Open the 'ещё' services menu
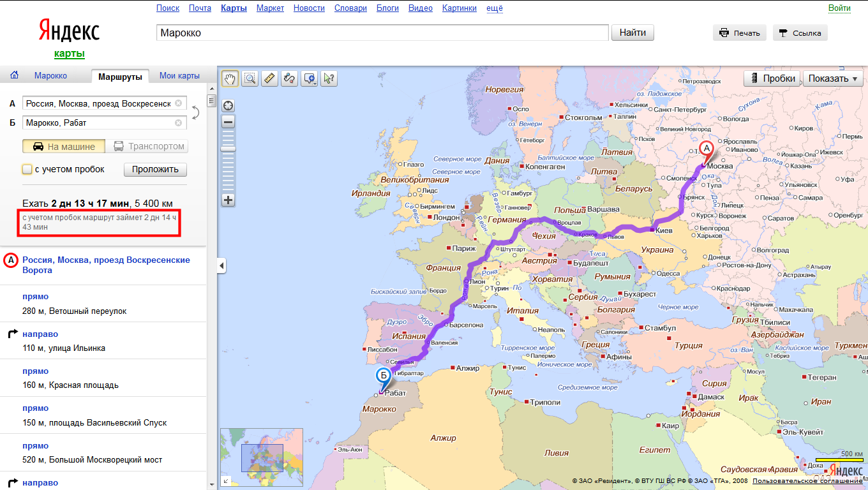Screen dimensions: 868x490 (x=495, y=8)
